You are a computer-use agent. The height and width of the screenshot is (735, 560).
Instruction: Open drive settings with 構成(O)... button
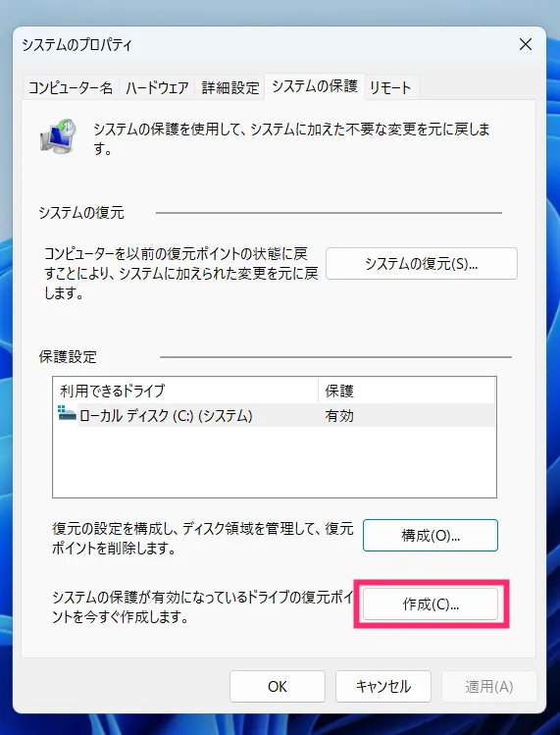pos(431,535)
